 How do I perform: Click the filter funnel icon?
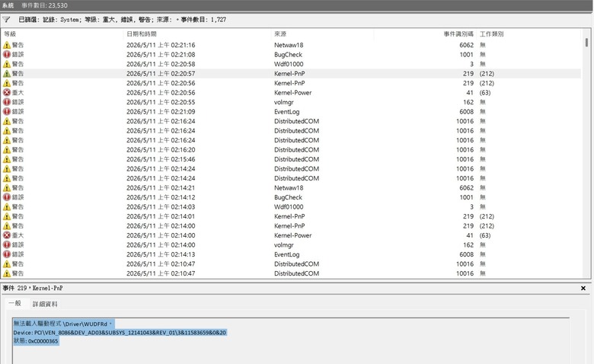pyautogui.click(x=6, y=19)
